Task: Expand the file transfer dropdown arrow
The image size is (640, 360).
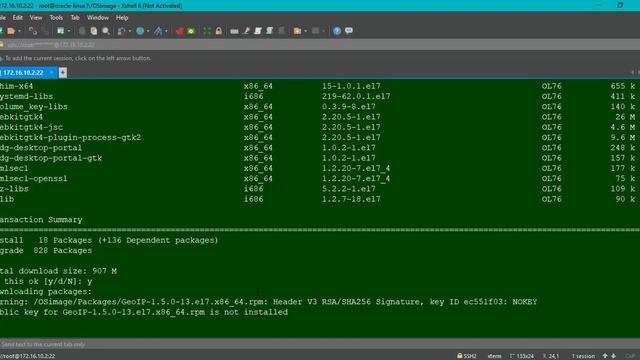Action: pos(305,31)
